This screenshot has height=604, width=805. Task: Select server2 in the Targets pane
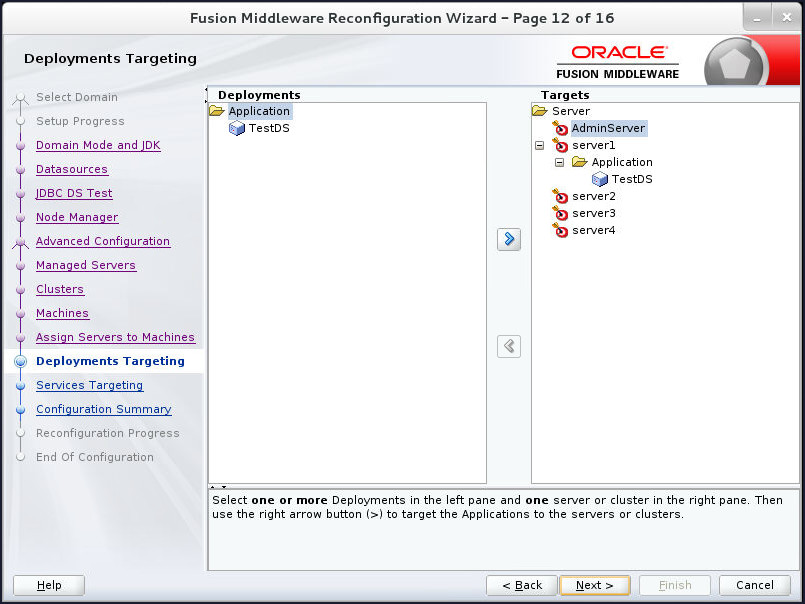click(x=593, y=196)
